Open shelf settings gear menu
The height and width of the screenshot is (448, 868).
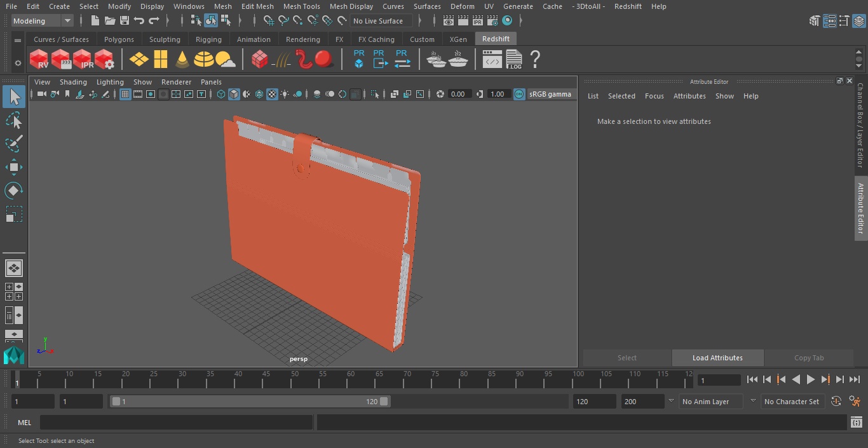(18, 63)
